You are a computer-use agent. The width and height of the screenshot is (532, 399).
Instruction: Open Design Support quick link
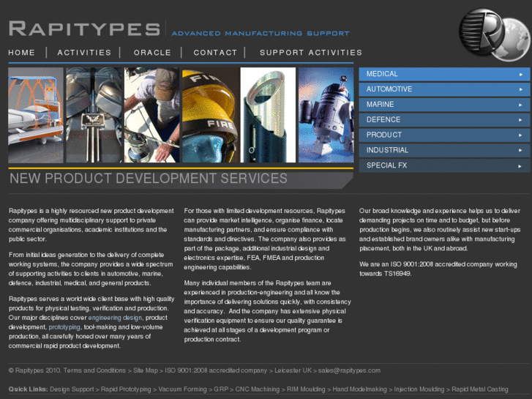(x=72, y=389)
